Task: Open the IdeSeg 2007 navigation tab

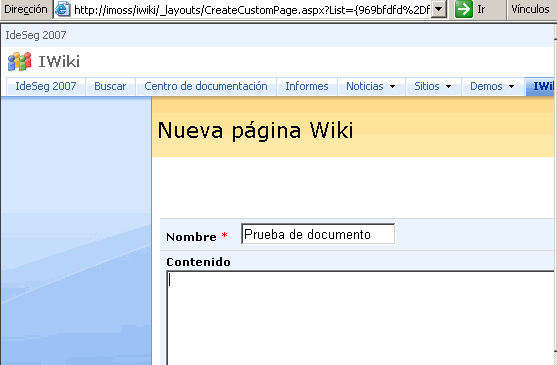Action: [x=46, y=86]
